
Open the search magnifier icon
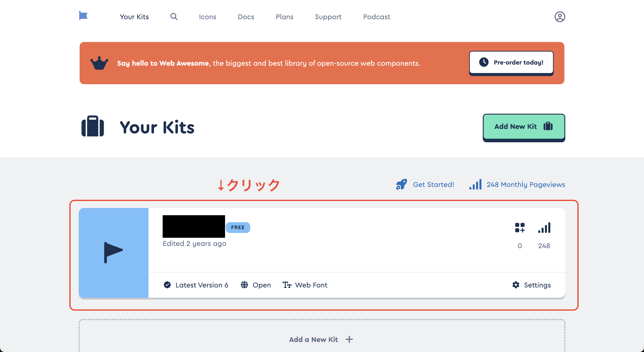174,17
